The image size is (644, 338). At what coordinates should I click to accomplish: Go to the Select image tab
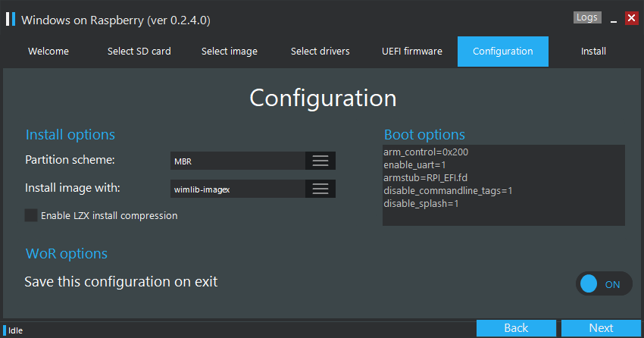(x=229, y=52)
